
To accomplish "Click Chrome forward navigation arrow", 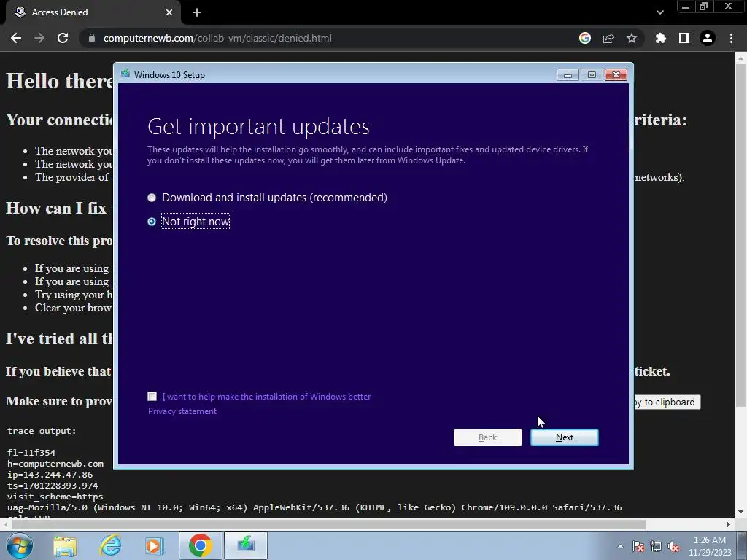I will (39, 38).
